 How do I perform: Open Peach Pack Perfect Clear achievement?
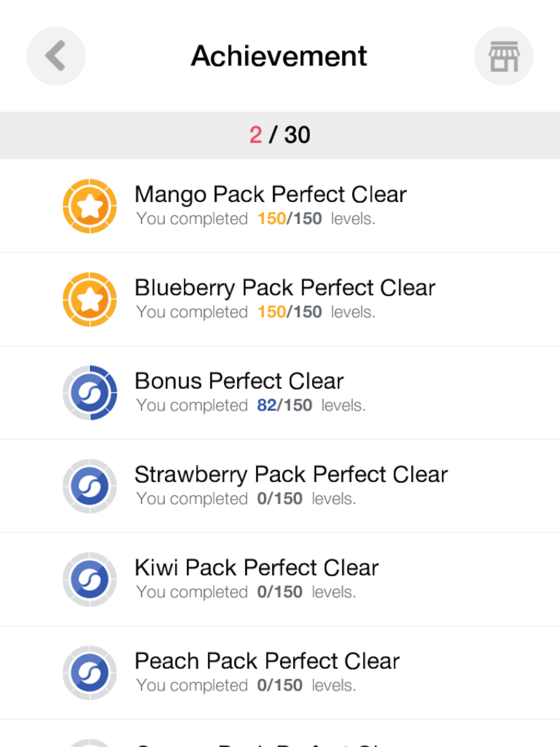point(280,673)
